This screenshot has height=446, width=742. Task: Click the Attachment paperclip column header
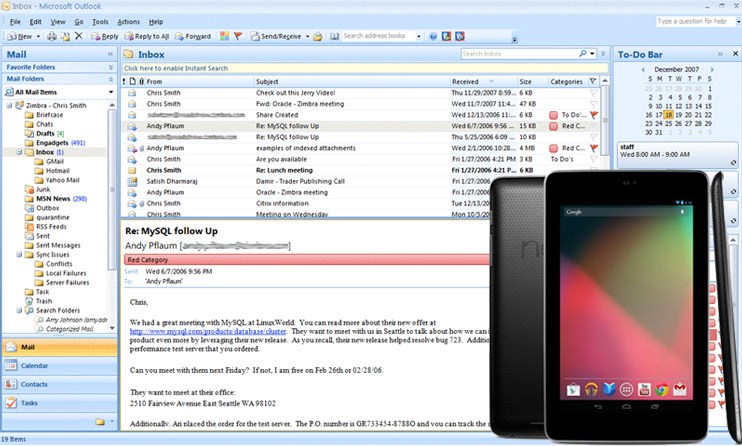141,81
